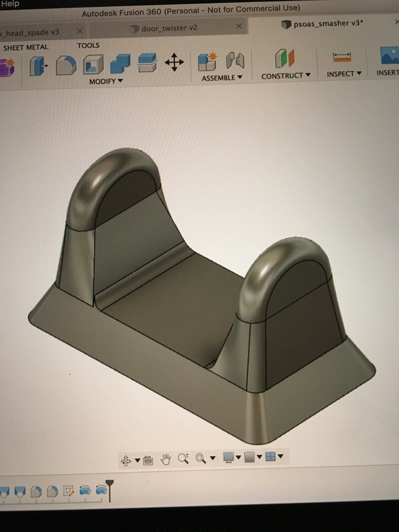The height and width of the screenshot is (532, 399).
Task: Choose the Combine bodies tool
Action: (120, 63)
